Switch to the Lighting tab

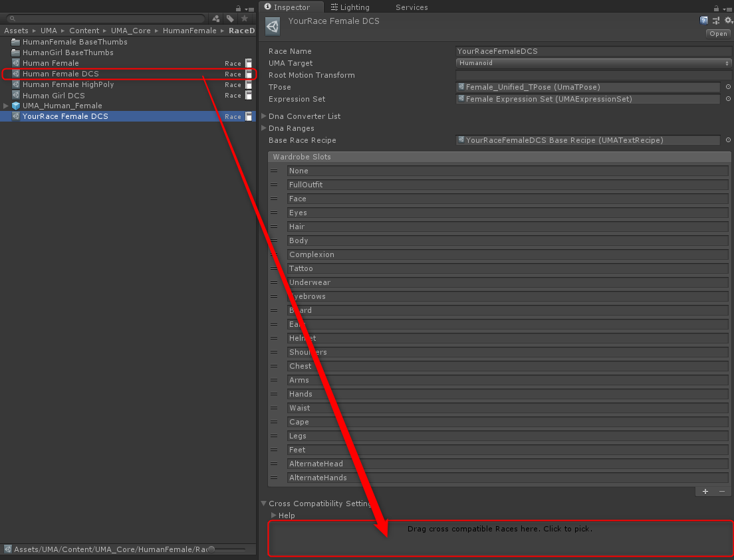tap(350, 7)
